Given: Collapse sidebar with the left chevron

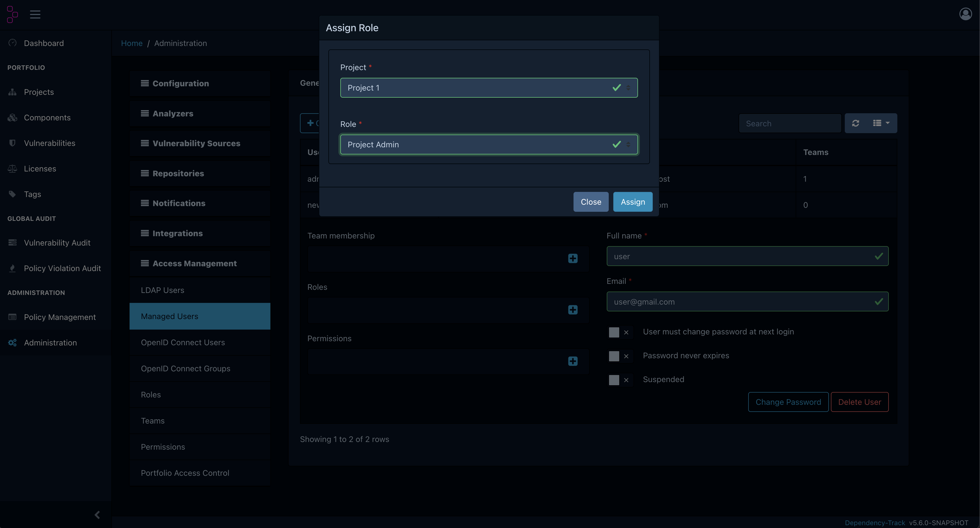Looking at the screenshot, I should point(97,515).
